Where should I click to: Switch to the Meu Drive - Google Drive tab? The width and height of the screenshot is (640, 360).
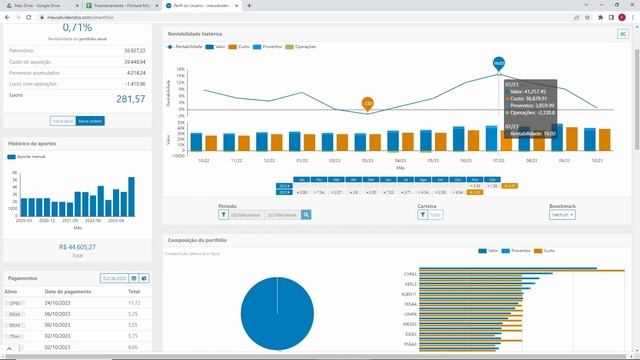tap(41, 6)
